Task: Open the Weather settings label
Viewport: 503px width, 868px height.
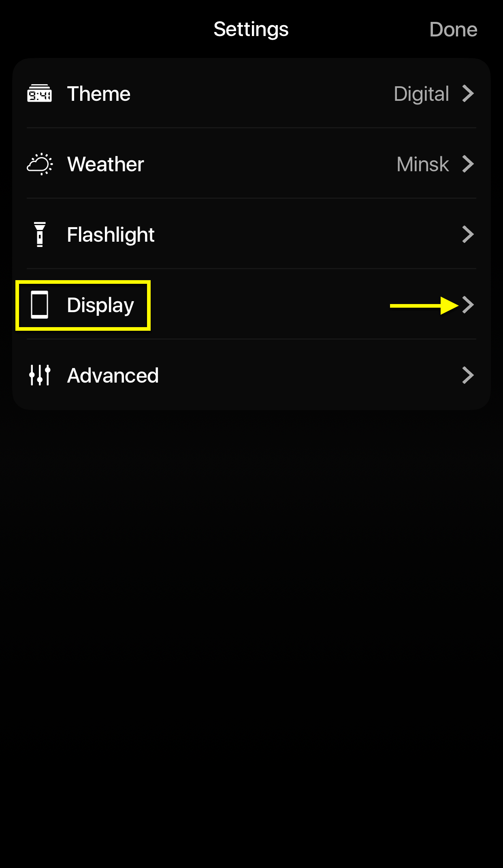Action: [x=106, y=164]
